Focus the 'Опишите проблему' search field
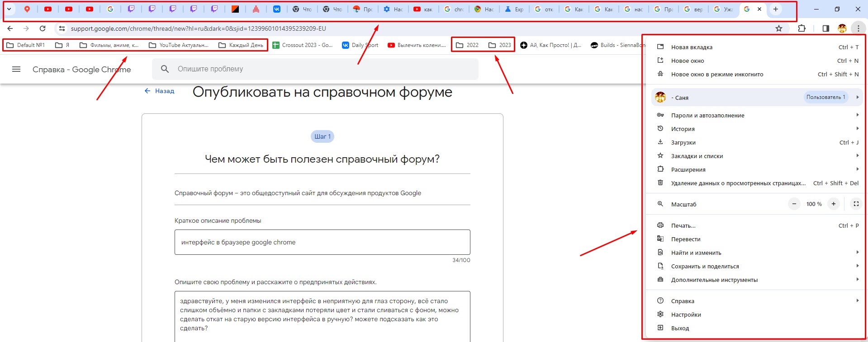Screen dimensions: 868x342 coord(315,69)
